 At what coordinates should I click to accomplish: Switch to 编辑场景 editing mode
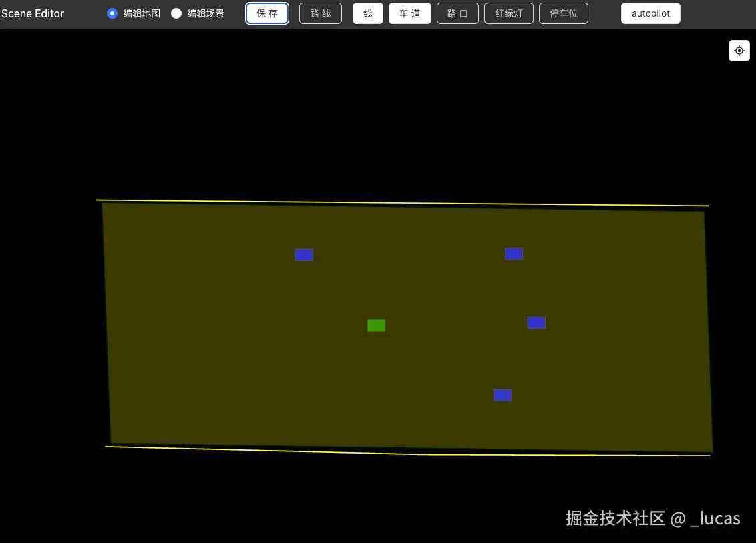click(x=176, y=13)
